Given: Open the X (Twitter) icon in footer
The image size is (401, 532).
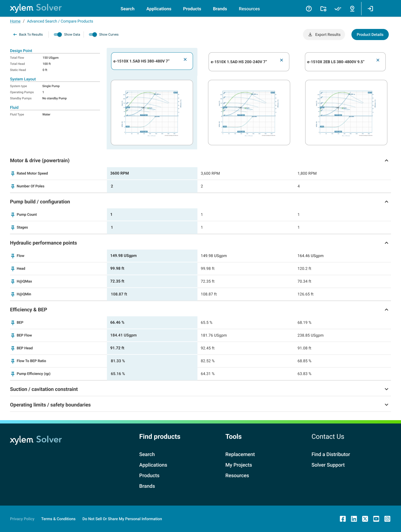Looking at the screenshot, I should [x=365, y=519].
